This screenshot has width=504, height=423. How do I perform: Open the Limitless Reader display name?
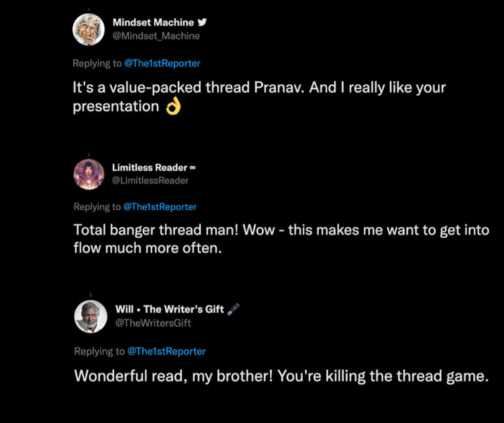150,167
